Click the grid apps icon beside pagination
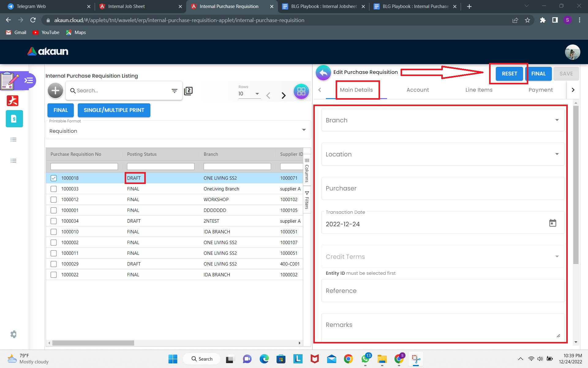The height and width of the screenshot is (368, 588). (x=301, y=91)
